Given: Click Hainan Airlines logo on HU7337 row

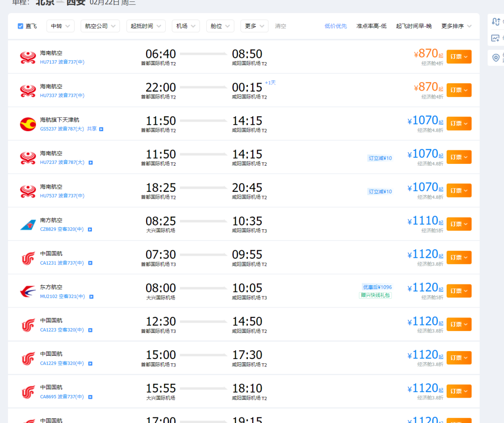Looking at the screenshot, I should coord(28,91).
